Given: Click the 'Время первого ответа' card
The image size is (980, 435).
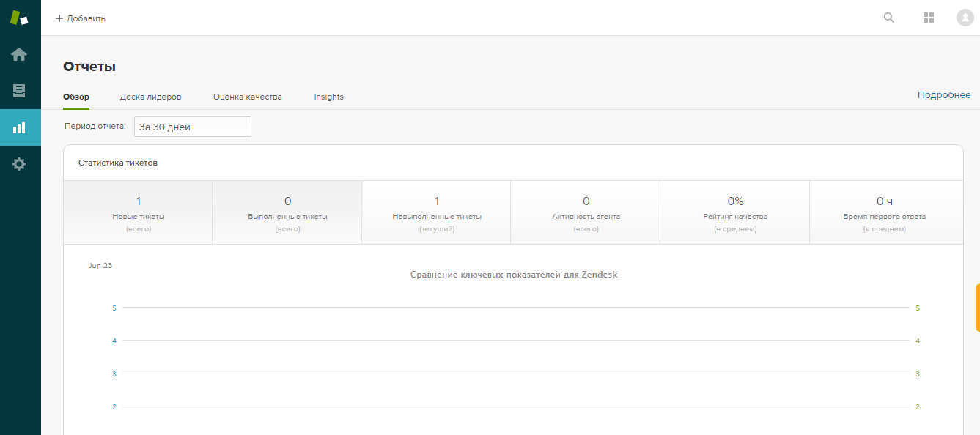Looking at the screenshot, I should pyautogui.click(x=885, y=212).
